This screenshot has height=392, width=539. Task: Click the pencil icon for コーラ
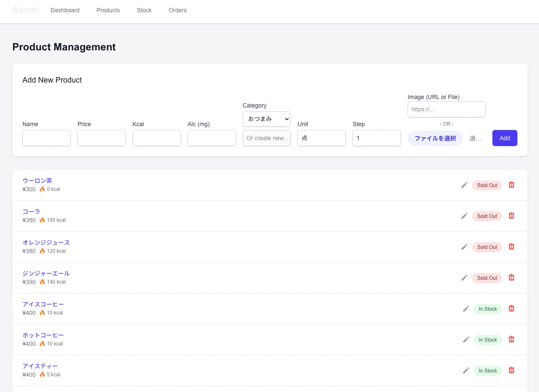(464, 216)
